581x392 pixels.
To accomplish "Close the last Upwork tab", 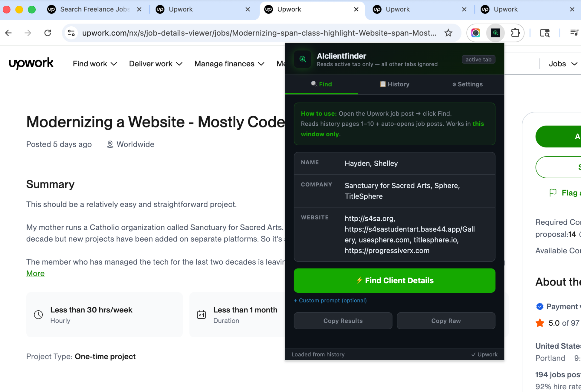I will 572,9.
